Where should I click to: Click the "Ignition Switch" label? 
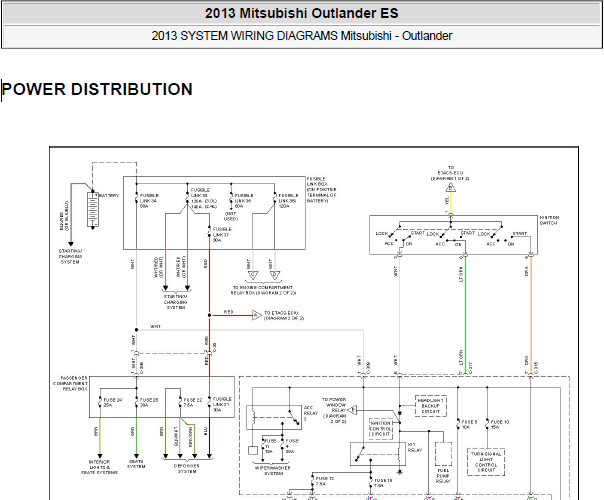pyautogui.click(x=549, y=220)
